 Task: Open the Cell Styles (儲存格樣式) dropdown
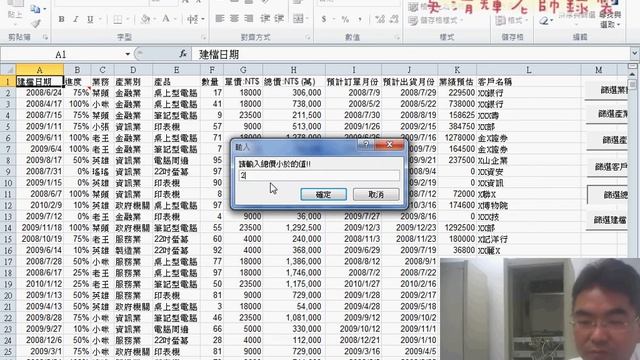436,20
